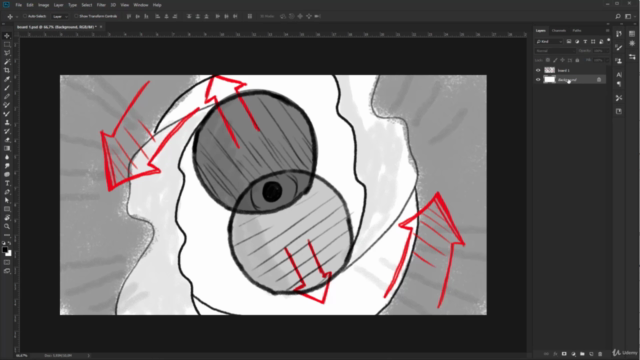This screenshot has width=640, height=360.
Task: Hide the Background layer
Action: click(x=538, y=80)
